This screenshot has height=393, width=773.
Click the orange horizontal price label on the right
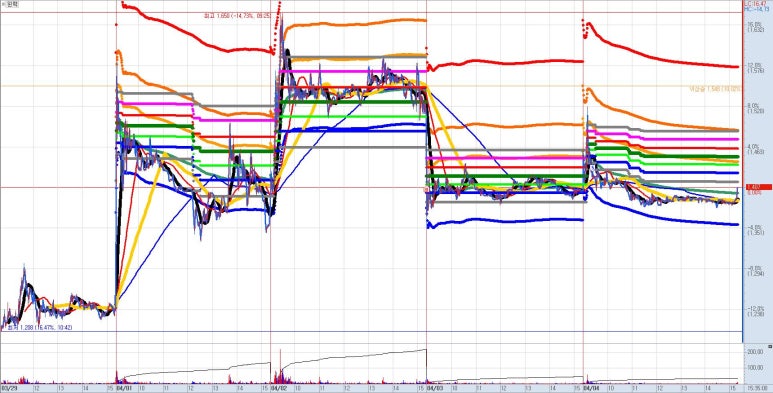[715, 89]
